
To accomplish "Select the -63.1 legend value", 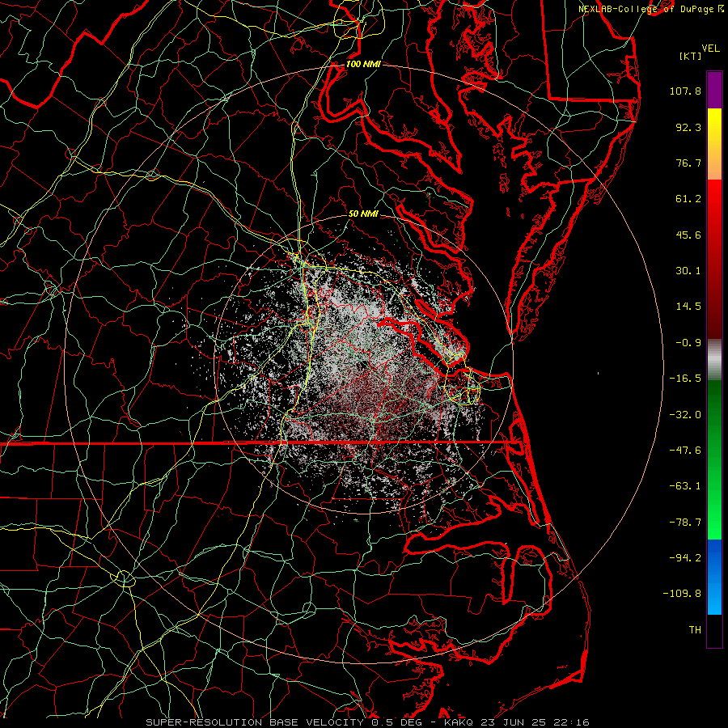I will pos(685,486).
